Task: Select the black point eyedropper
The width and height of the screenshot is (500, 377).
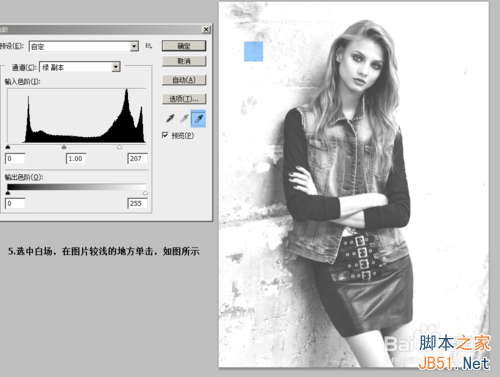Action: tap(170, 118)
